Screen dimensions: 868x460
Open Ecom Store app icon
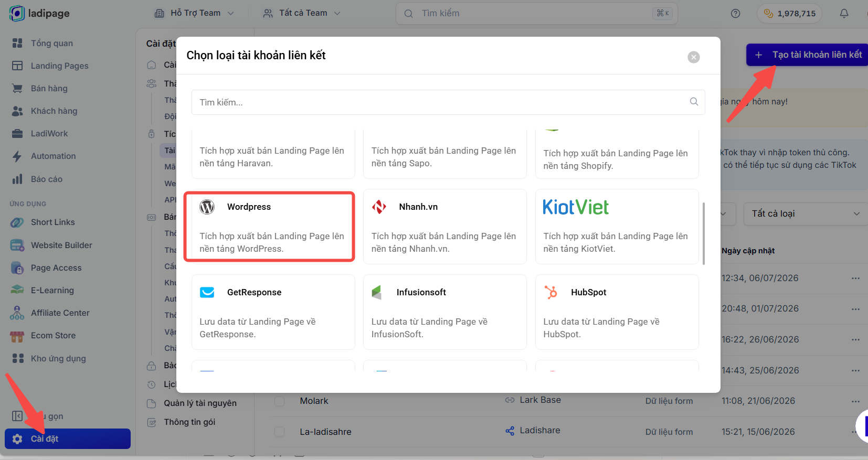point(17,336)
